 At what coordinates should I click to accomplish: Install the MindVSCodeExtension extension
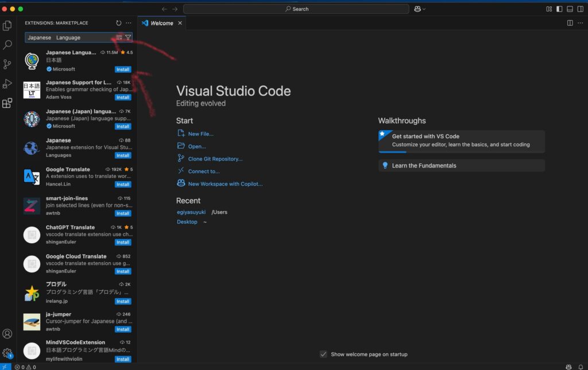click(123, 359)
